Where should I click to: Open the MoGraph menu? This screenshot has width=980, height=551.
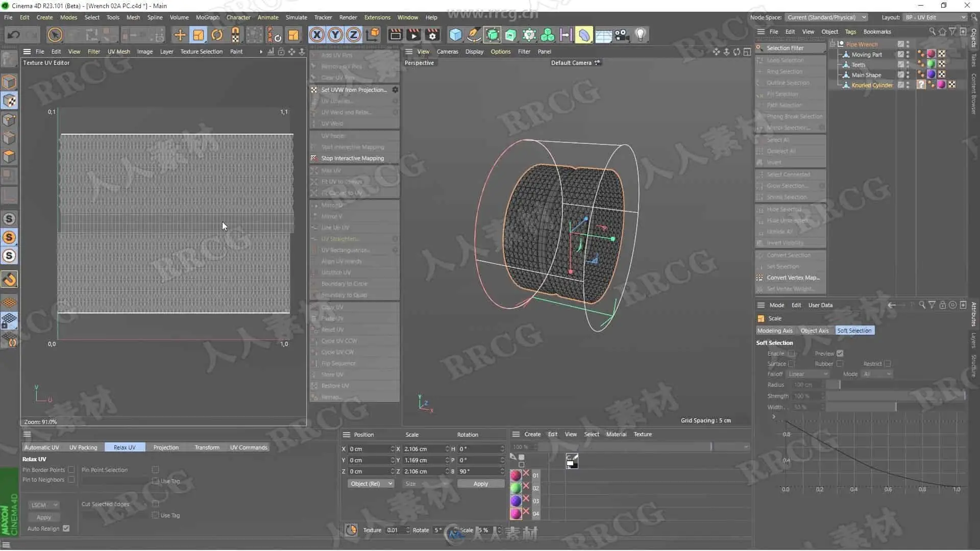tap(207, 17)
